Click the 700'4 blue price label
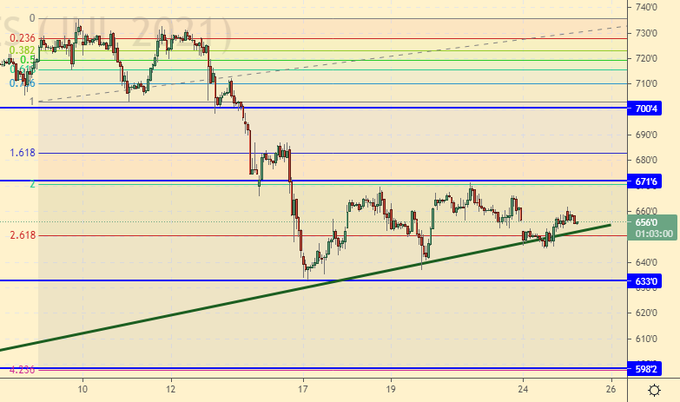680x402 pixels. point(646,107)
